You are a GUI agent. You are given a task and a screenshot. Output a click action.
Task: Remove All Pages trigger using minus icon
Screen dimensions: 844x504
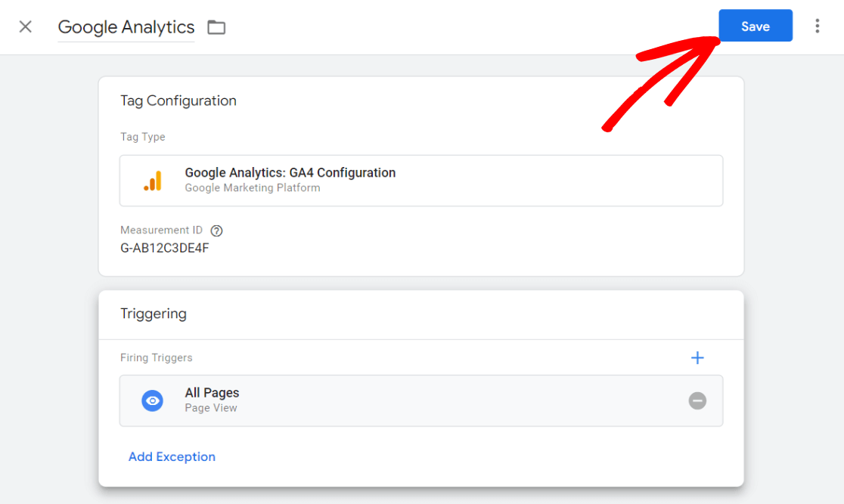697,400
